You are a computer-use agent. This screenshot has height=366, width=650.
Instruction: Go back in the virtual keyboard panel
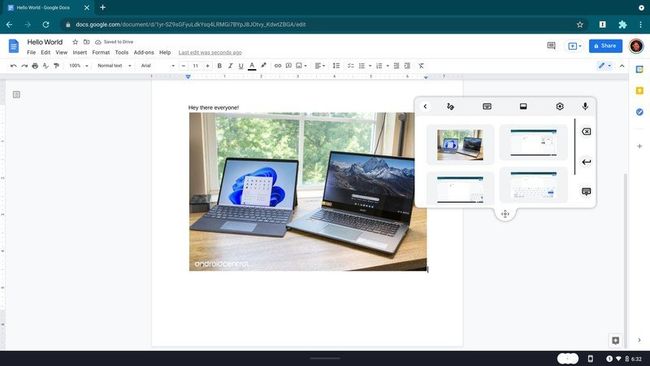(425, 107)
